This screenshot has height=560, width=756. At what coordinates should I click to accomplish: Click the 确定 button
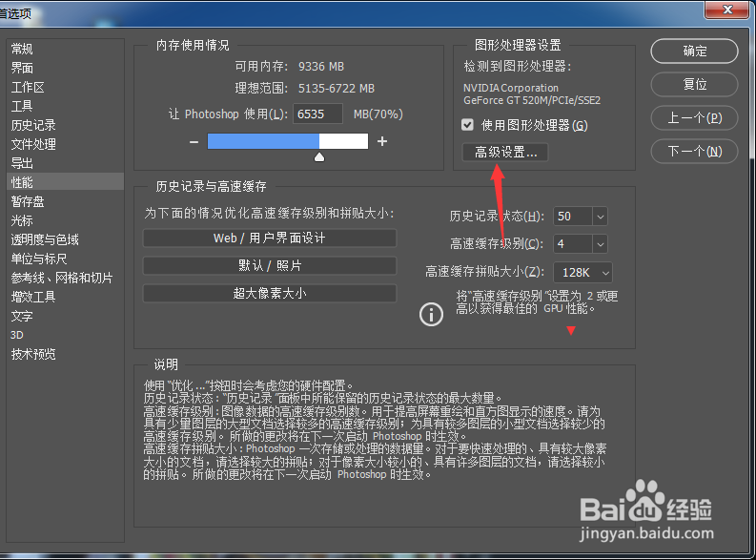pos(694,52)
